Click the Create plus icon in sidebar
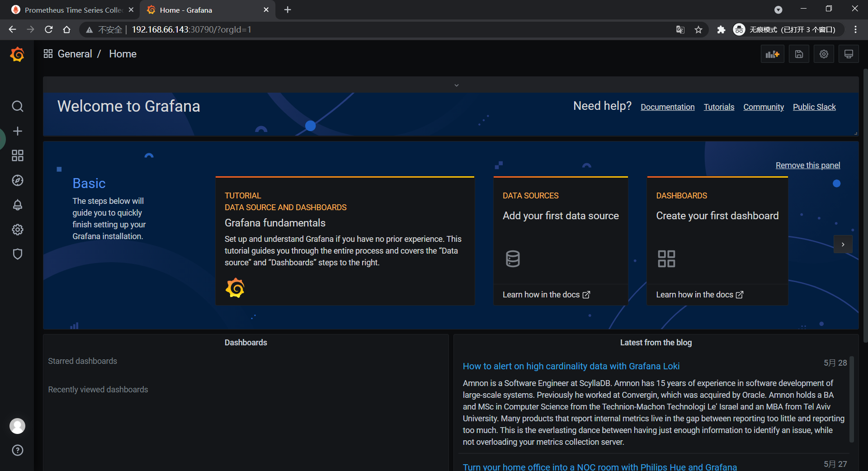Screen dimensions: 868x471 point(17,131)
